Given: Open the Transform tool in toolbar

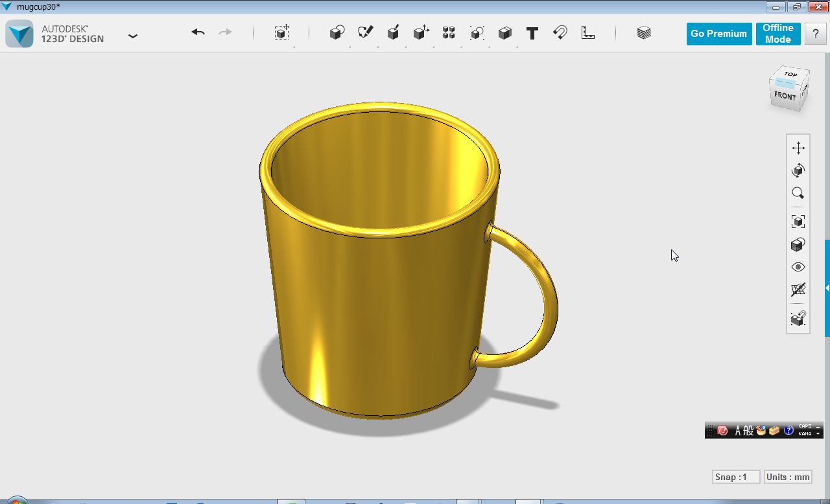Looking at the screenshot, I should pyautogui.click(x=281, y=33).
